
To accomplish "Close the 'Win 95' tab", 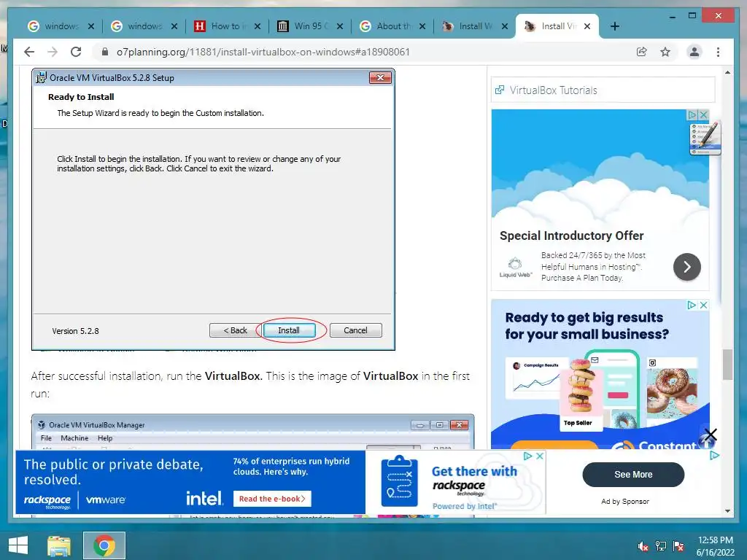I will [x=340, y=26].
